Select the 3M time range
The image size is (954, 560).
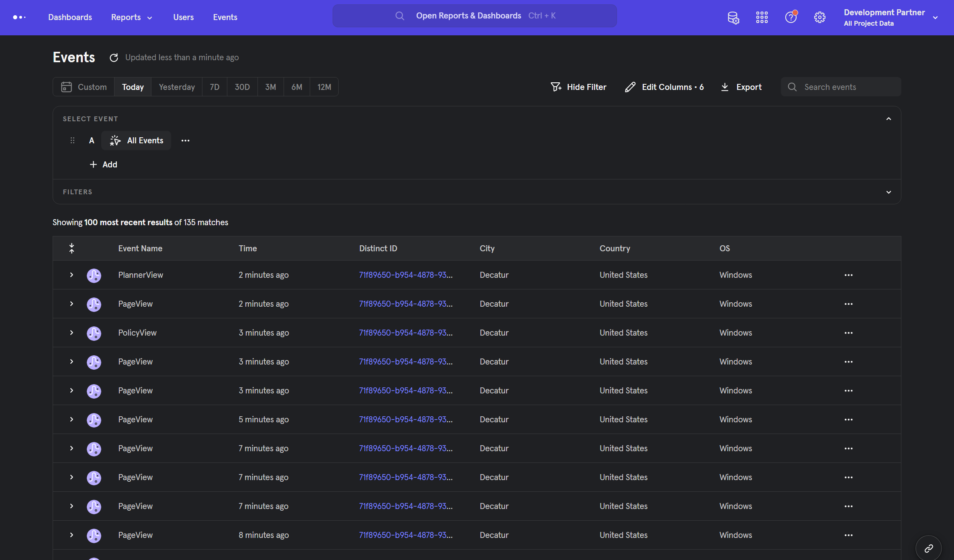coord(270,87)
